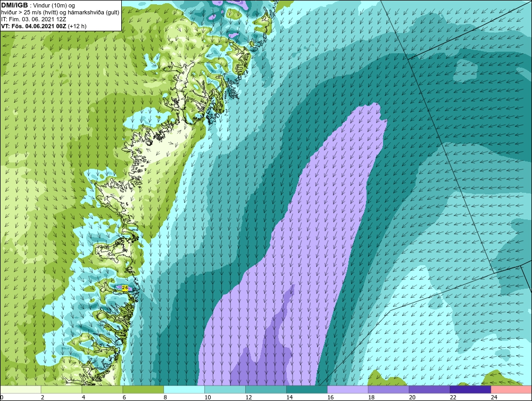This screenshot has height=401, width=532.
Task: Click the legend scale value '14'
Action: coord(289,397)
